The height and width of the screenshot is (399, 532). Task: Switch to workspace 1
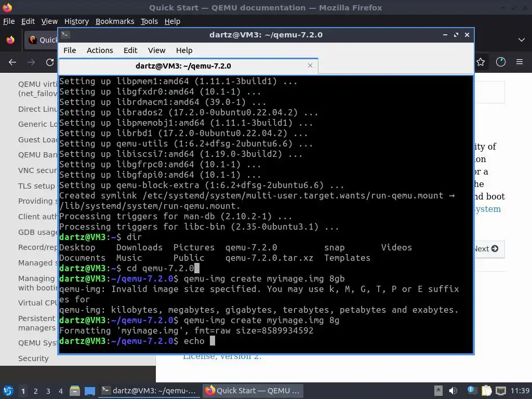click(x=23, y=391)
